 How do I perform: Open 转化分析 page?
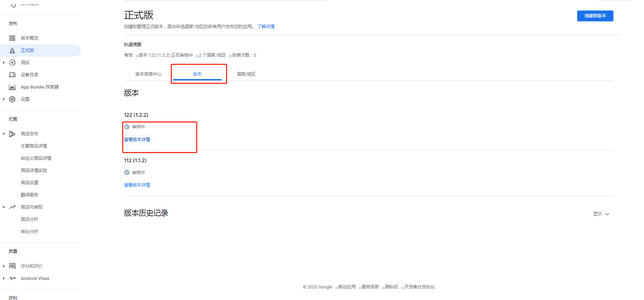[30, 231]
